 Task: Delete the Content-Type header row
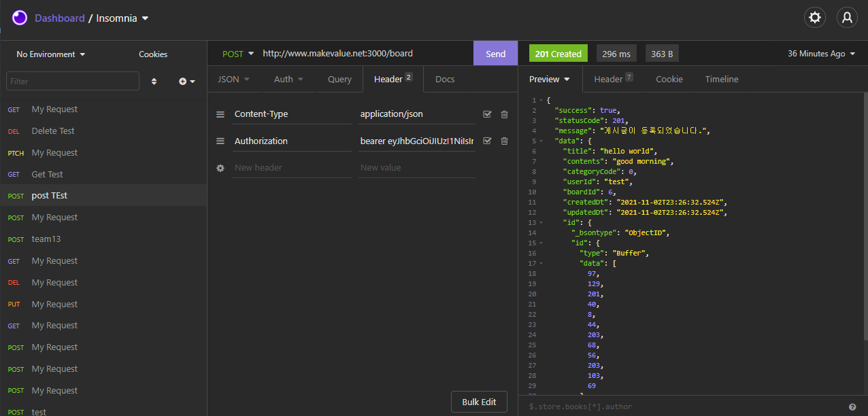504,114
